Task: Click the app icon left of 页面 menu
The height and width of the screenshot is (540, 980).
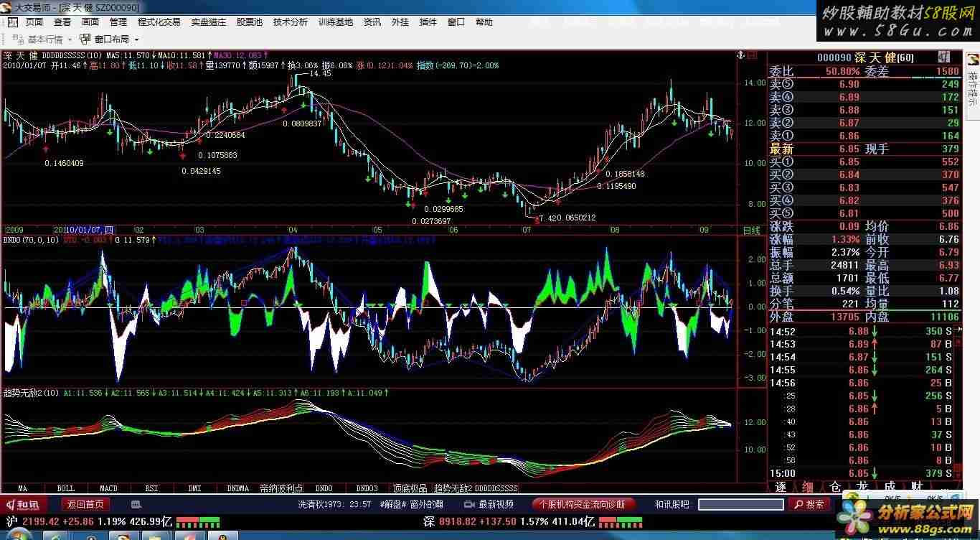Action: [x=14, y=22]
